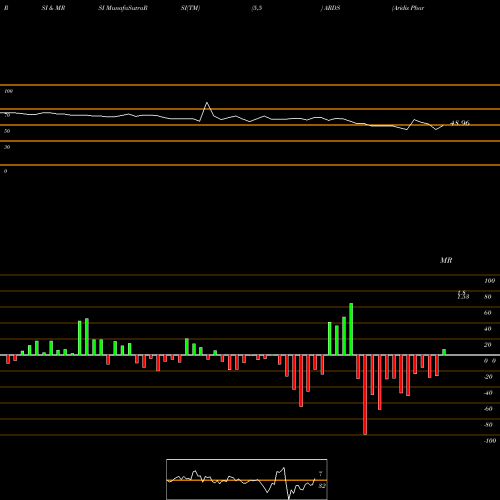Click the 40 label on MR axis
This screenshot has height=500, width=500.
tap(488, 329)
